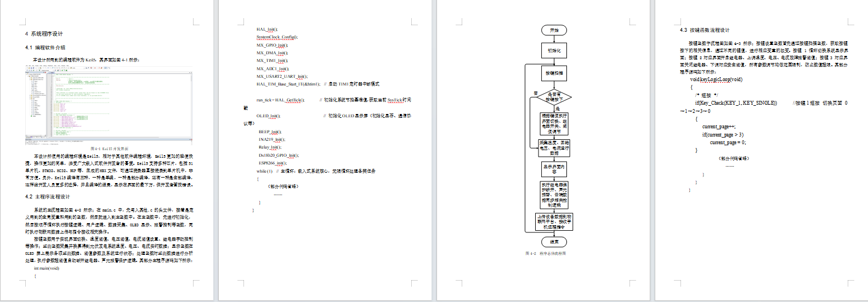Screen dimensions: 868x302
Task: Click the flowchart '显示界面内容' box
Action: click(x=554, y=169)
